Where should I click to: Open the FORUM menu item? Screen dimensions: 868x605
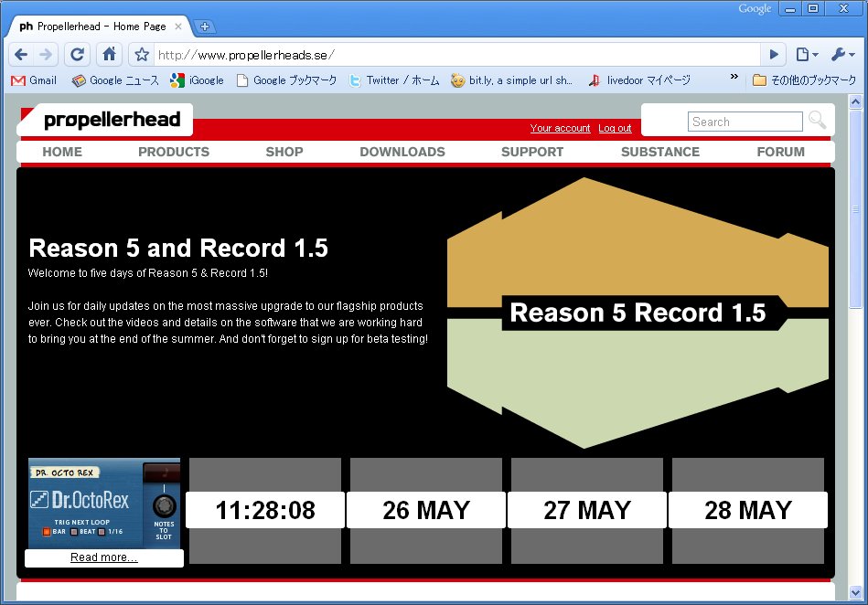tap(781, 152)
